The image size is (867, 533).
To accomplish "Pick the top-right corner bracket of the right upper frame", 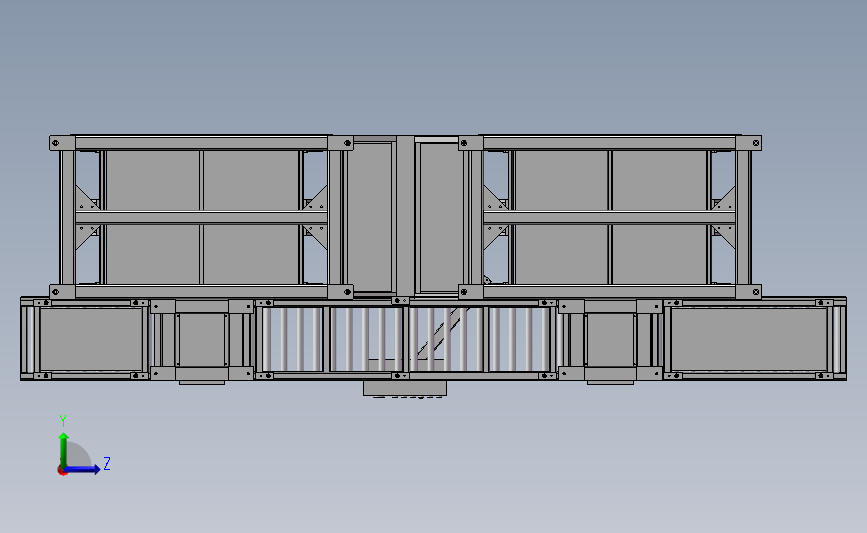I will click(x=749, y=143).
